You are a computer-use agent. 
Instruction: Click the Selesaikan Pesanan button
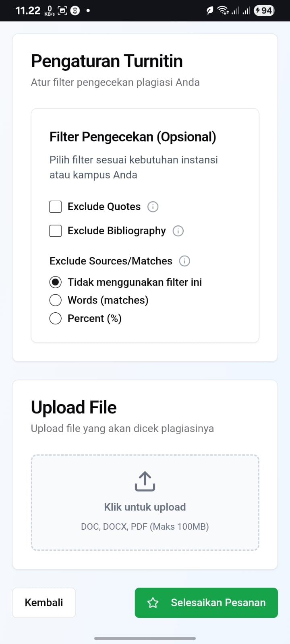coord(206,603)
